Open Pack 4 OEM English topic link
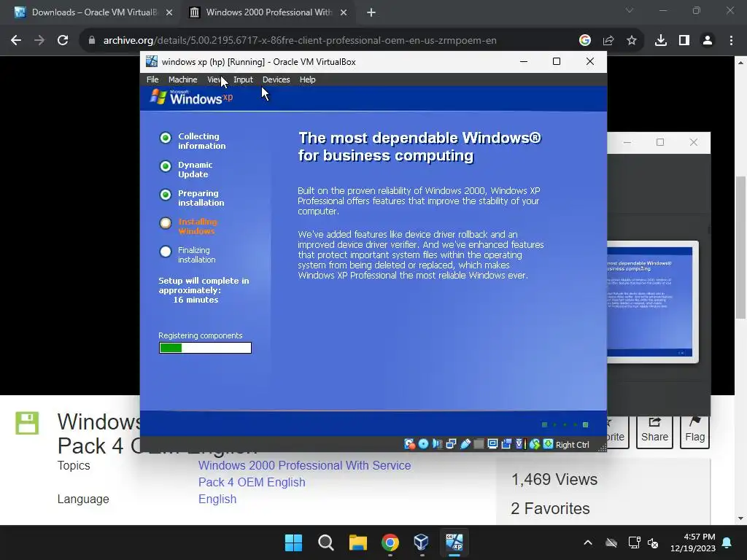Image resolution: width=747 pixels, height=560 pixels. point(252,482)
